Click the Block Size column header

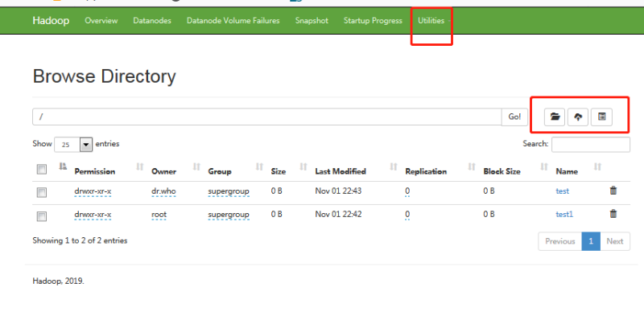(502, 171)
